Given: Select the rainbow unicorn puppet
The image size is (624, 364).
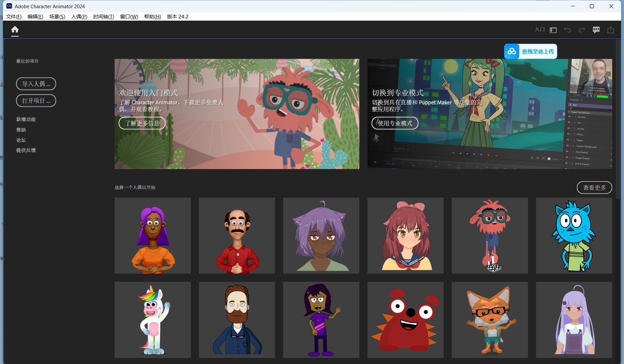Looking at the screenshot, I should (153, 320).
